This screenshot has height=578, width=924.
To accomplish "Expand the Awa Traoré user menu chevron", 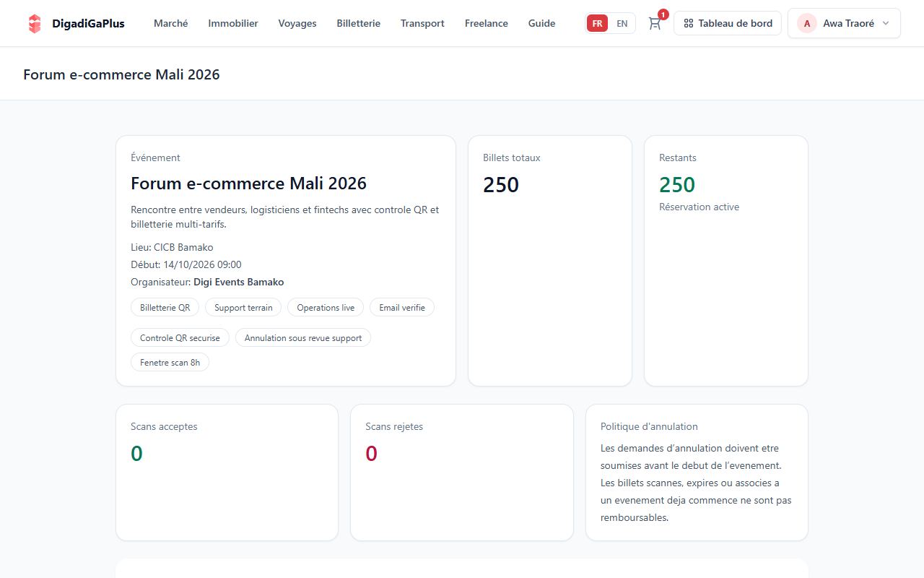I will tap(886, 23).
